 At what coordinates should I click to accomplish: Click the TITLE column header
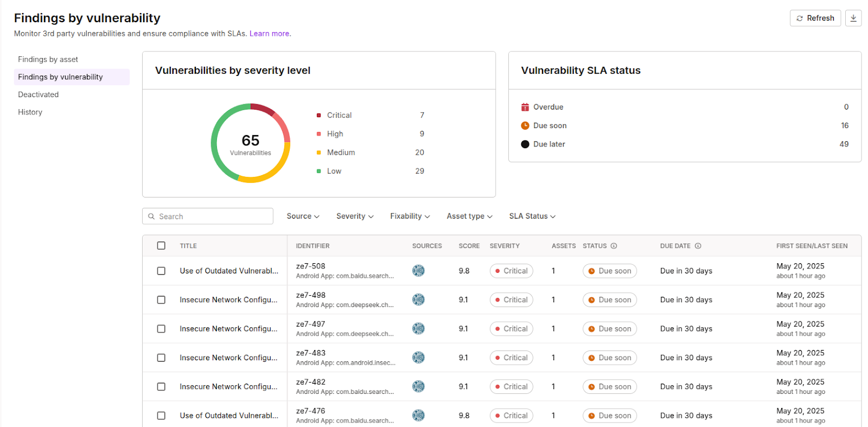tap(188, 246)
